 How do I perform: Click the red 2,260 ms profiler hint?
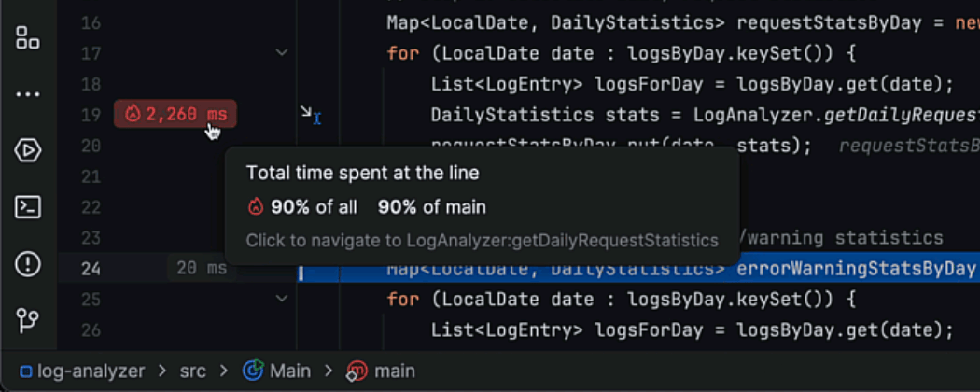(175, 115)
